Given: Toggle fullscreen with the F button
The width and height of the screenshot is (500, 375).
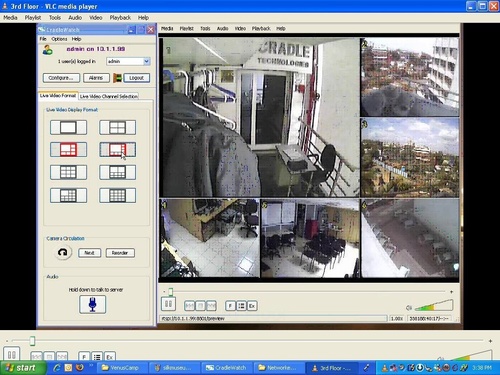Looking at the screenshot, I should click(84, 357).
